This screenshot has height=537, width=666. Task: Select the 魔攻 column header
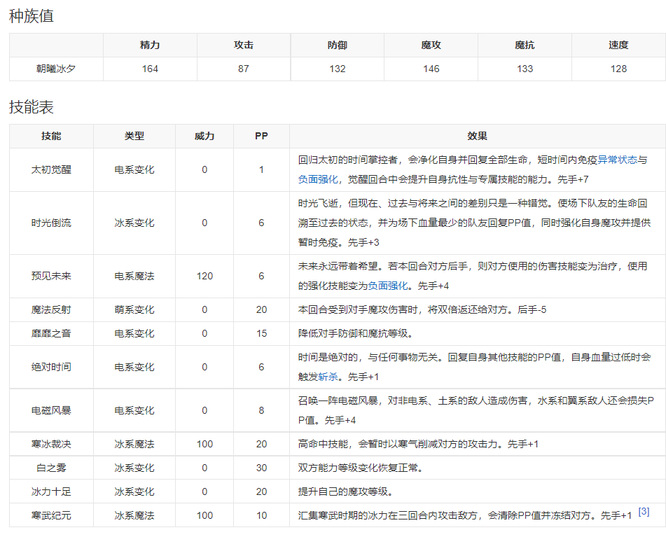click(431, 45)
